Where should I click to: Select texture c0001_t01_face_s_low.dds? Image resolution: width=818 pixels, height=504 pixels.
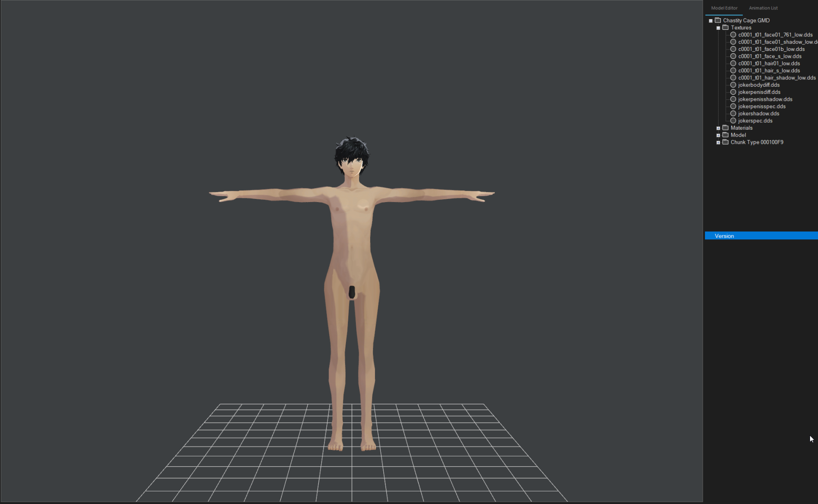tap(769, 56)
